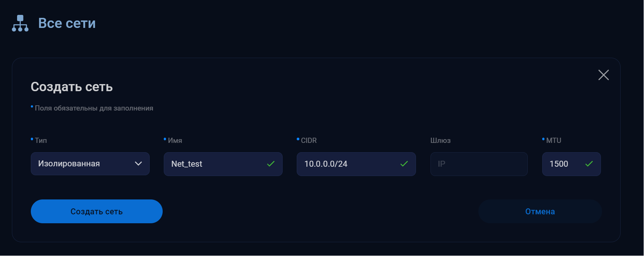Click the Имя field label
This screenshot has height=256, width=644.
(175, 140)
